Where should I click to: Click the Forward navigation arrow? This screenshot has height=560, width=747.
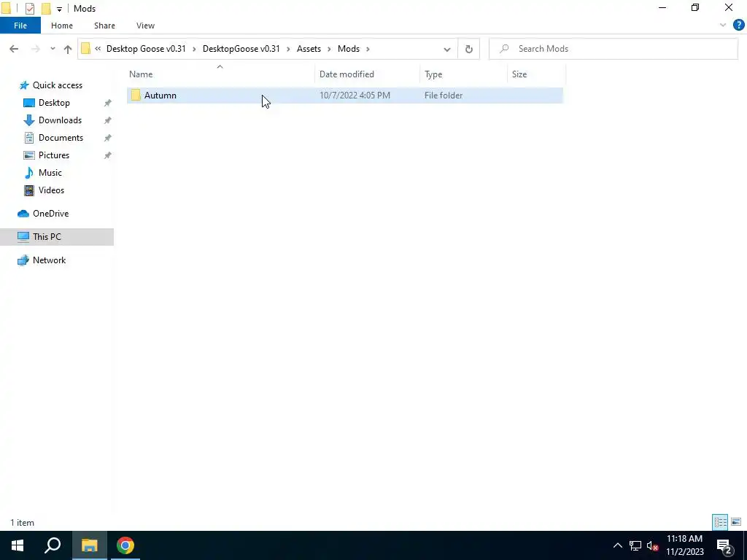point(35,49)
